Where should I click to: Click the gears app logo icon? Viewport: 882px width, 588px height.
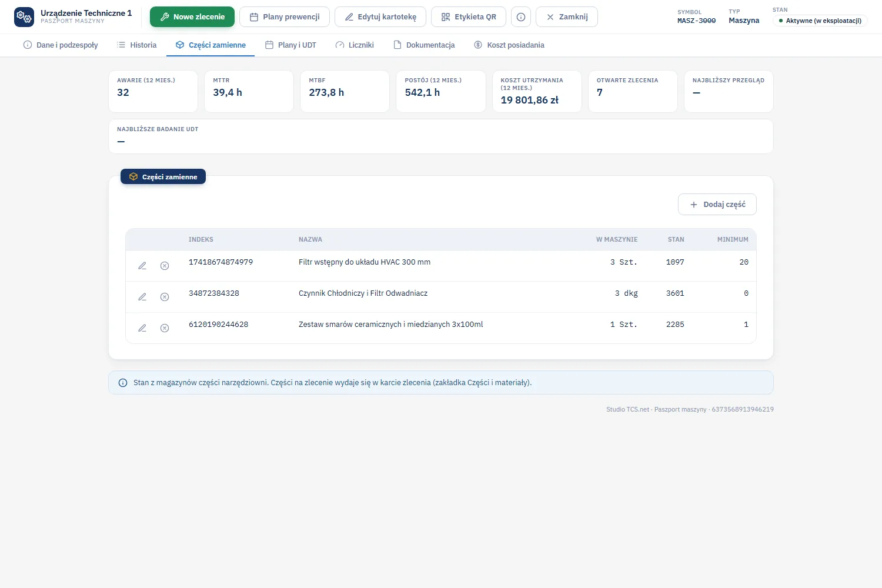[24, 17]
